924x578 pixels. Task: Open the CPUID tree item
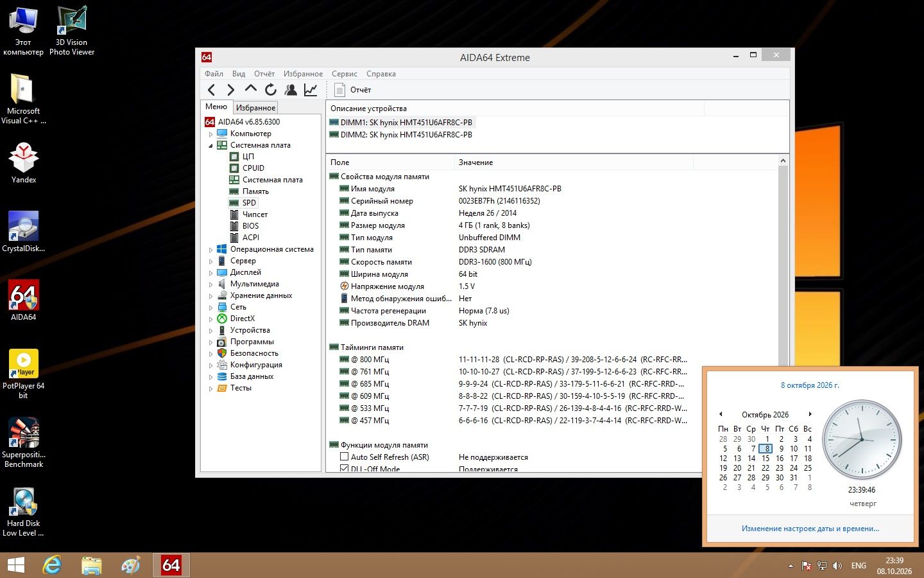253,168
